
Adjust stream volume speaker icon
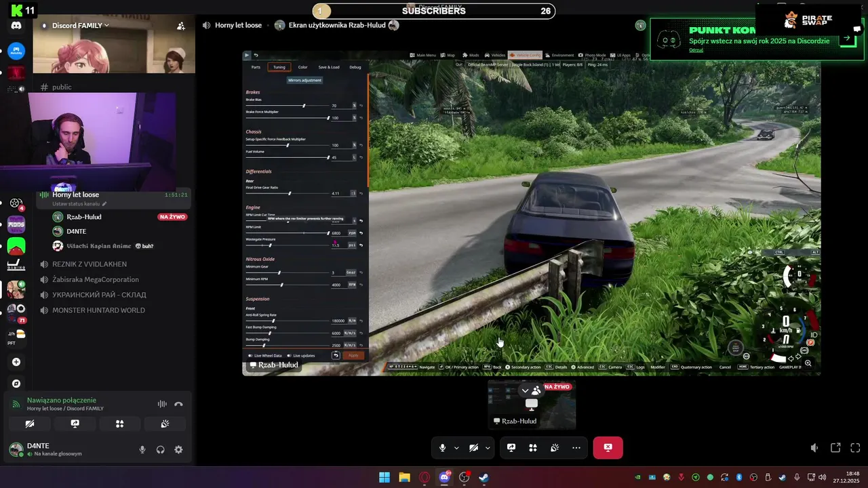point(814,448)
